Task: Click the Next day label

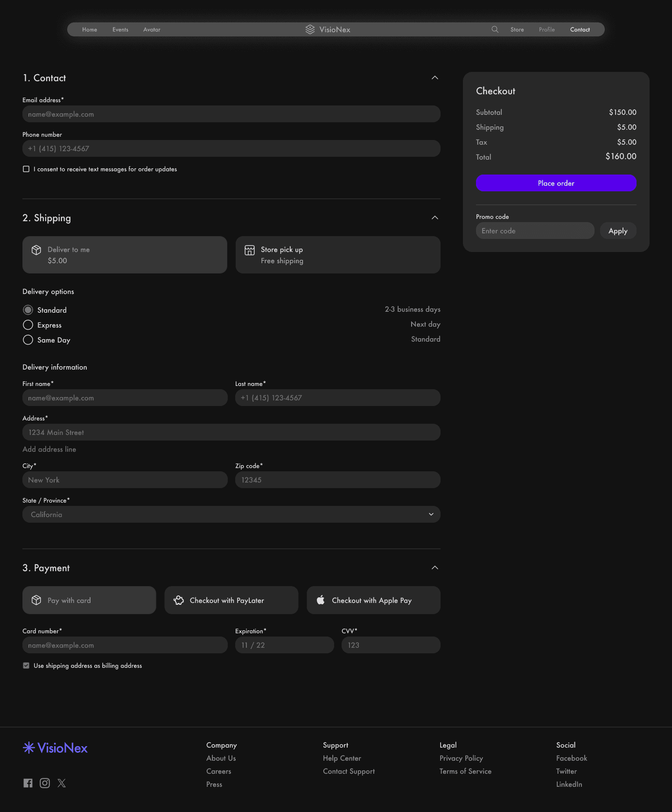Action: 426,324
